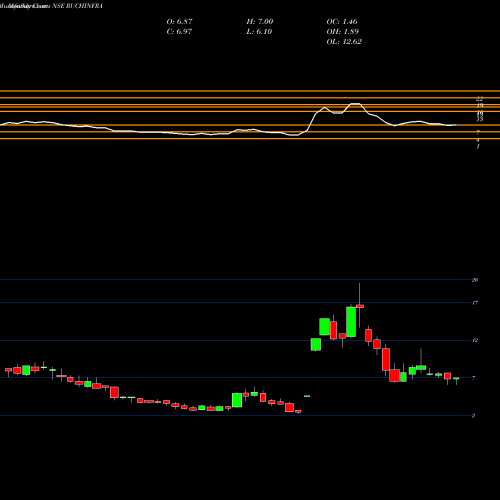Click the price axis label 2
The height and width of the screenshot is (500, 500).
[x=473, y=415]
